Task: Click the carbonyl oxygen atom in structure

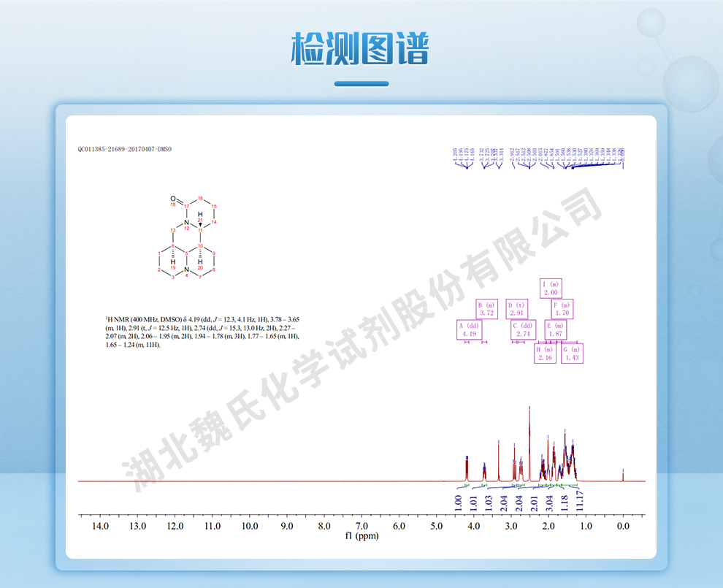Action: tap(173, 199)
